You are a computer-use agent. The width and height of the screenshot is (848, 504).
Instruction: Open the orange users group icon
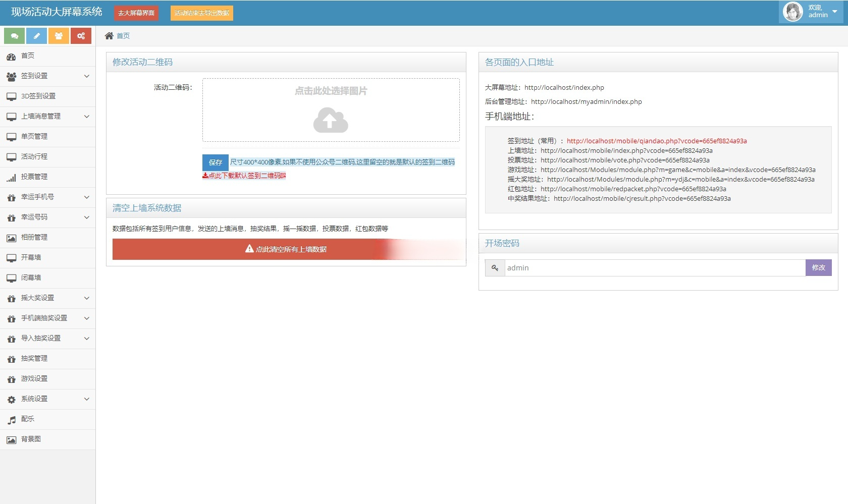[59, 36]
